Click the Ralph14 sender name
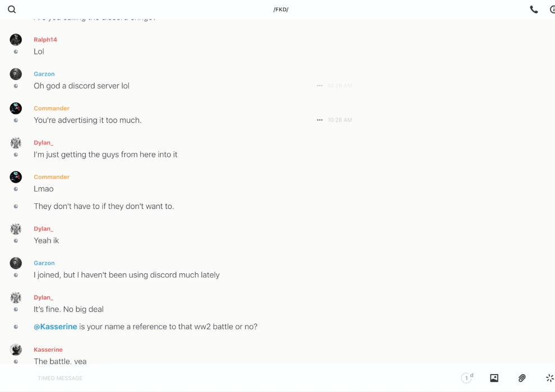Image resolution: width=555 pixels, height=392 pixels. click(45, 40)
